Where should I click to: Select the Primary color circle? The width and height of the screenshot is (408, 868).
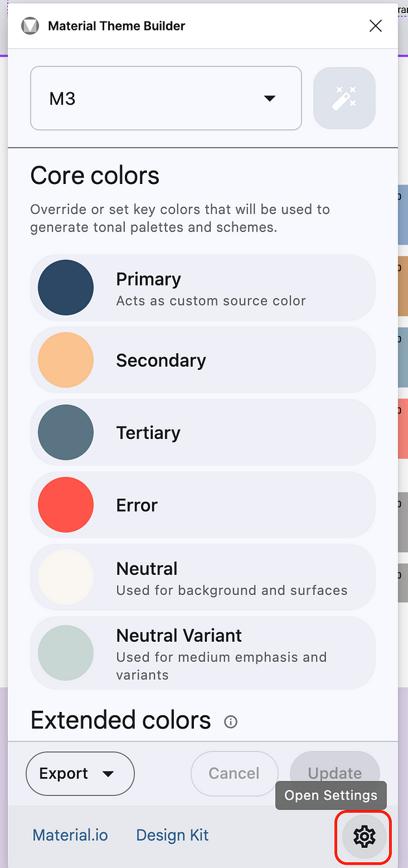(x=66, y=287)
